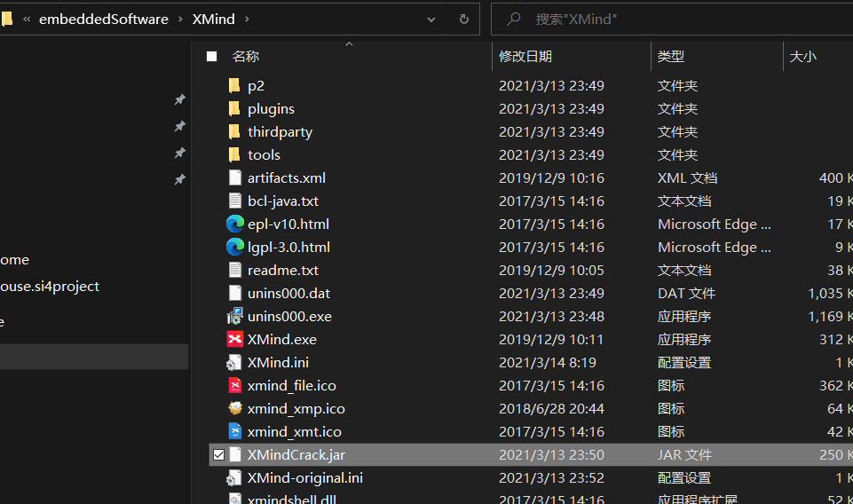The image size is (853, 504).
Task: Click the xmind_file.ico red icon
Action: tap(235, 385)
